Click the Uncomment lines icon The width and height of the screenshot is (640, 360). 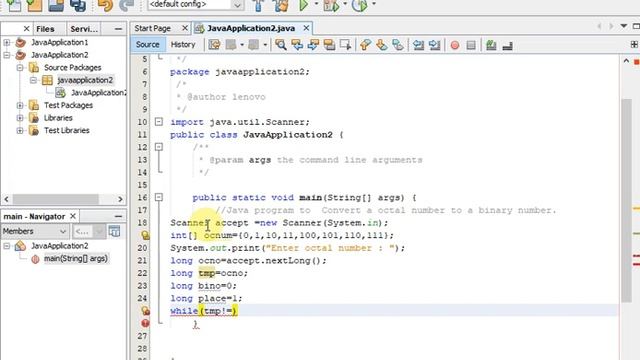coord(507,46)
